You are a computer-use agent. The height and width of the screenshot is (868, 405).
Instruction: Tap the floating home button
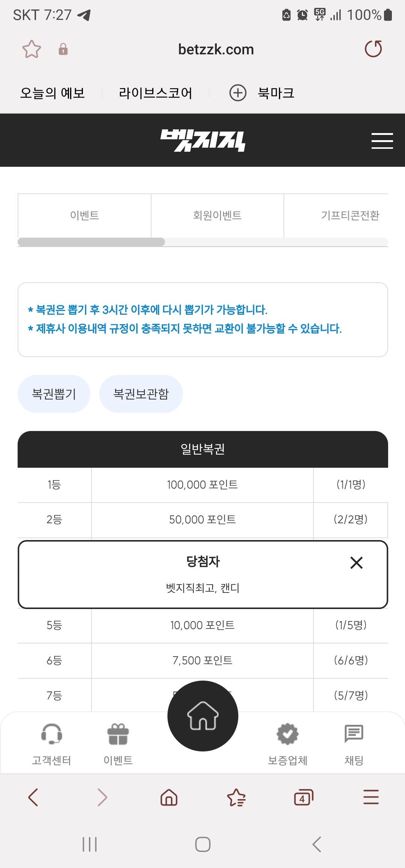tap(202, 716)
